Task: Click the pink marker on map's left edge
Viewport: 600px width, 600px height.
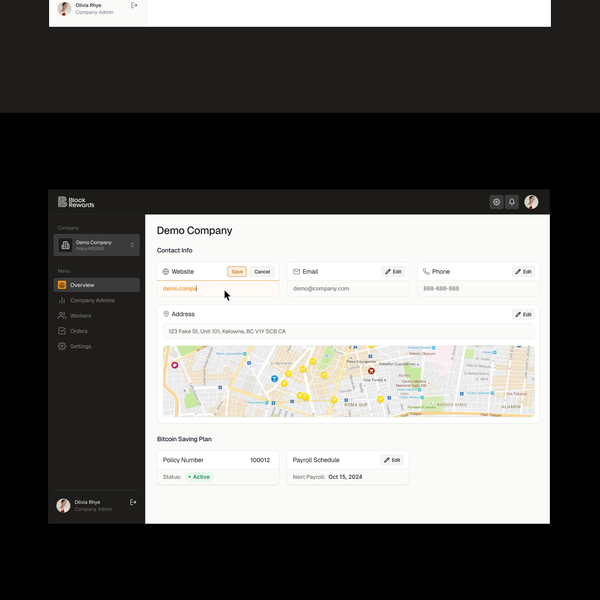Action: pos(175,365)
